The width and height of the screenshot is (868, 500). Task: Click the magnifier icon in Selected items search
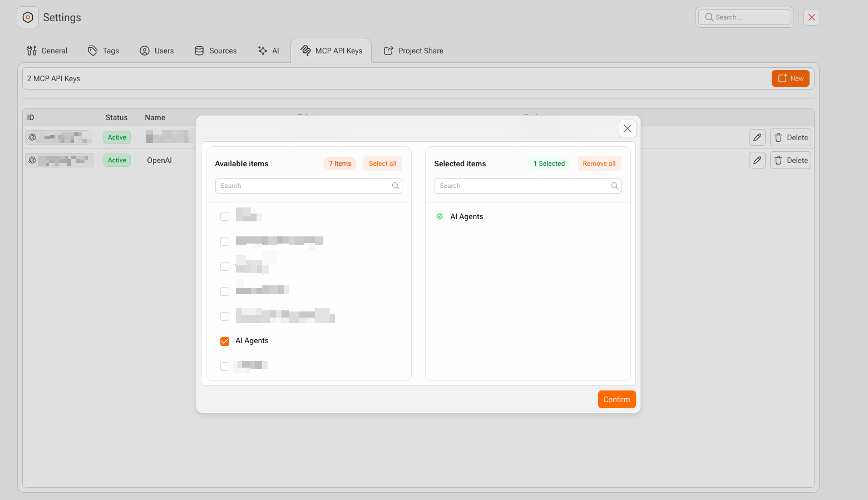(614, 186)
